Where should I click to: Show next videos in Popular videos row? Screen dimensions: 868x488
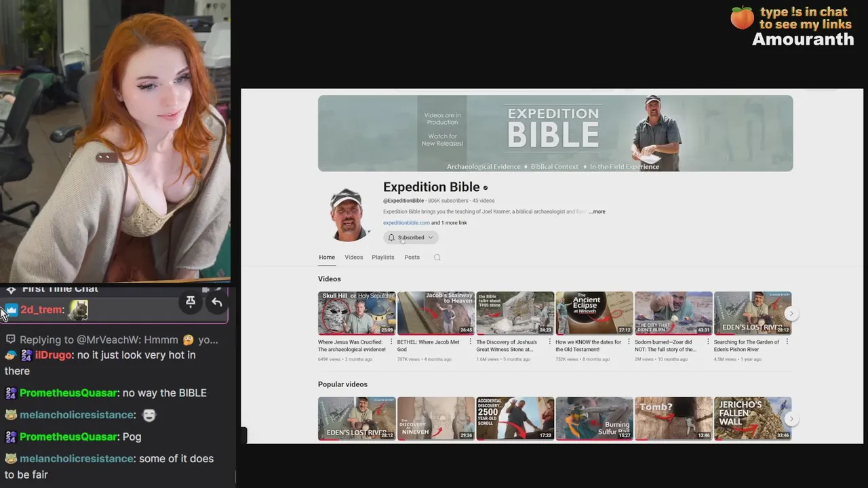[791, 418]
